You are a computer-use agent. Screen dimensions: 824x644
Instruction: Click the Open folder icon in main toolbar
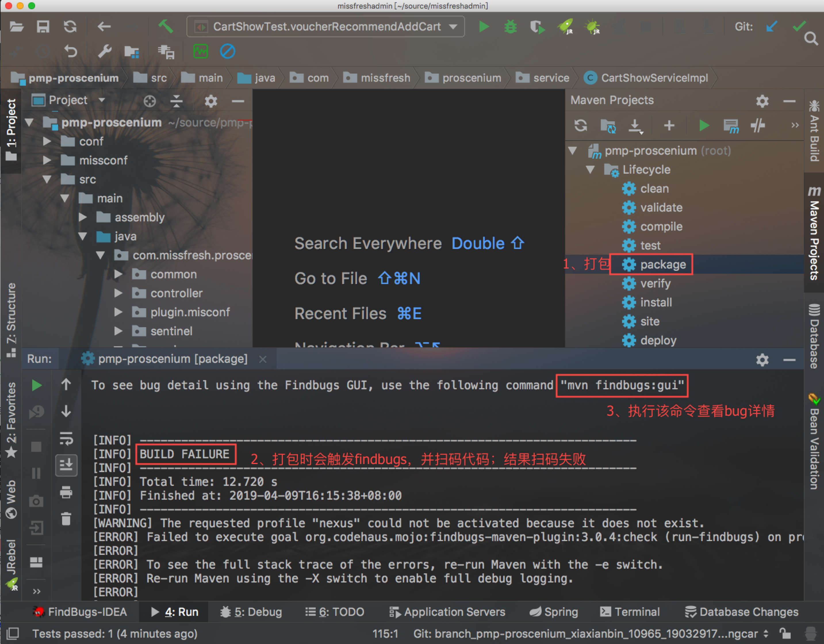pos(17,27)
